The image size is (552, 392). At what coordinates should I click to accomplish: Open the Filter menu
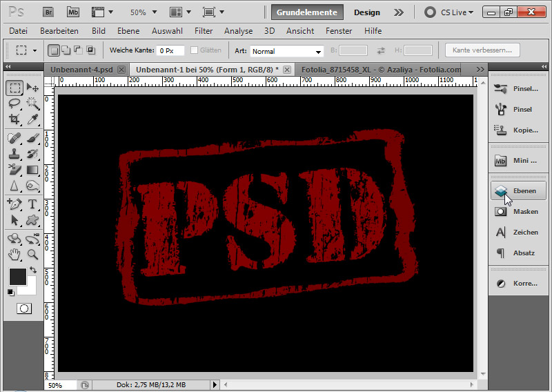(204, 31)
